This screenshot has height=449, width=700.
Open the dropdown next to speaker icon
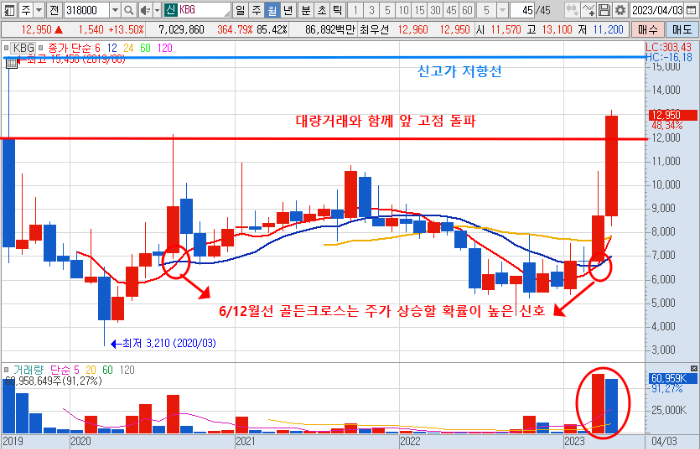tap(157, 10)
